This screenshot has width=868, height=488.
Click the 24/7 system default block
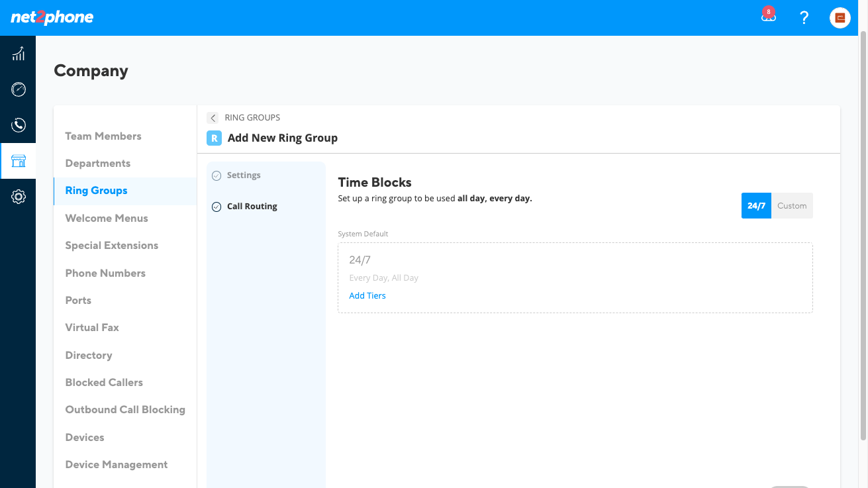point(575,278)
